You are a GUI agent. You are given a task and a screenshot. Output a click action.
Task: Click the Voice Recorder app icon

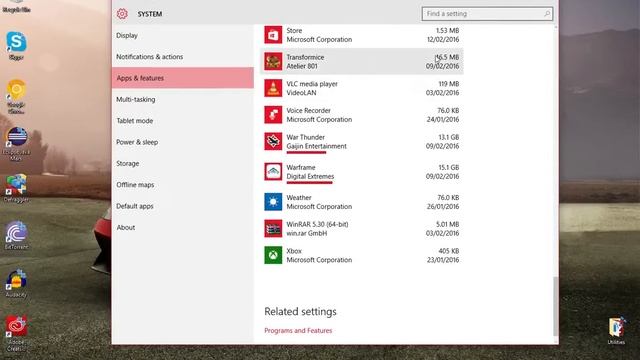pos(273,115)
